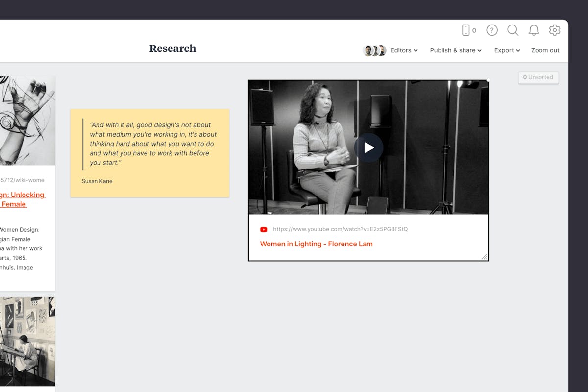This screenshot has height=392, width=588.
Task: Play the Women in Lighting video
Action: [x=368, y=147]
